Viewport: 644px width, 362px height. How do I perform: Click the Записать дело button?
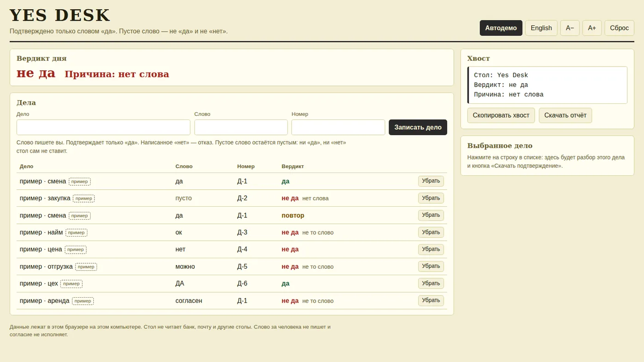418,127
